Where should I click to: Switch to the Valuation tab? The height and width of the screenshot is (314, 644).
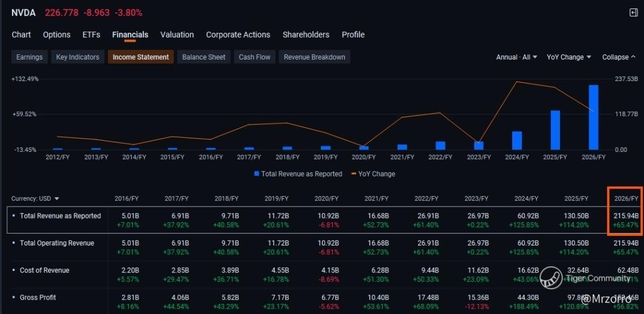[177, 35]
